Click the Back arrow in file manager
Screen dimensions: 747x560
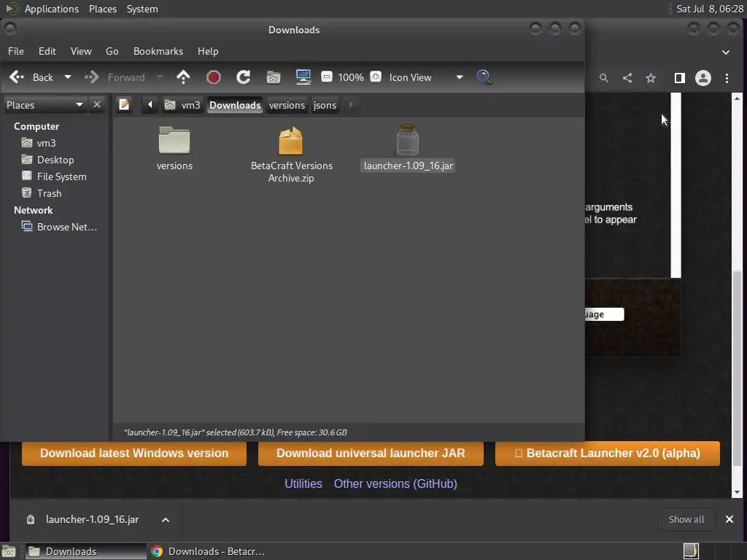pyautogui.click(x=31, y=77)
